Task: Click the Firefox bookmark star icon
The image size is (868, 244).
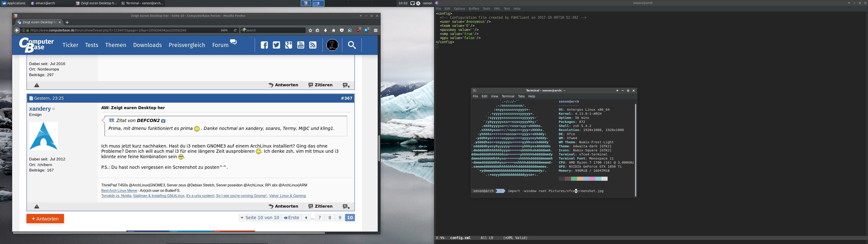Action: 310,30
